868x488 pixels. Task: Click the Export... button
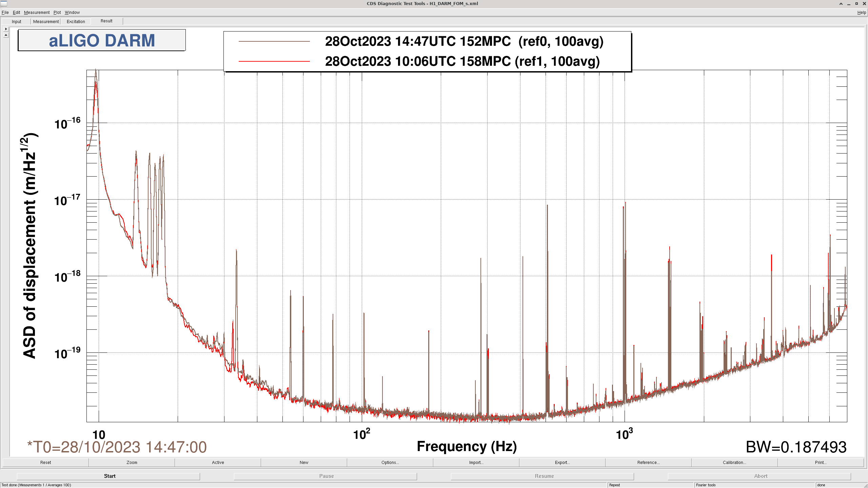click(x=562, y=463)
